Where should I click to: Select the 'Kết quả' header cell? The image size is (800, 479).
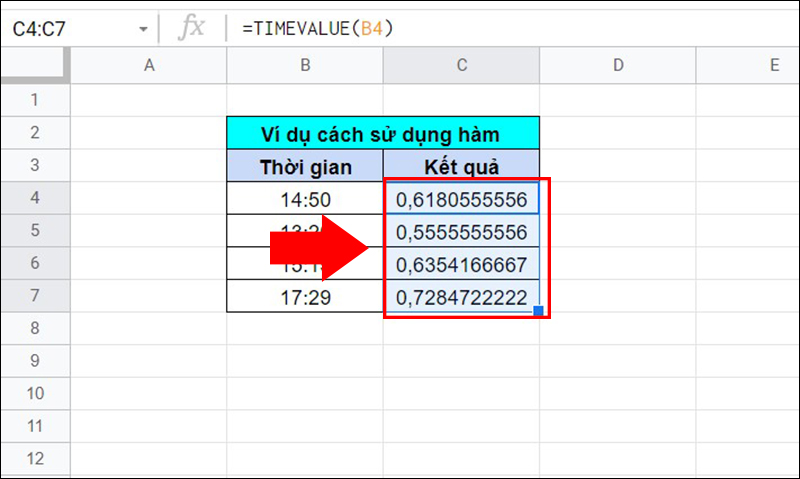click(461, 166)
